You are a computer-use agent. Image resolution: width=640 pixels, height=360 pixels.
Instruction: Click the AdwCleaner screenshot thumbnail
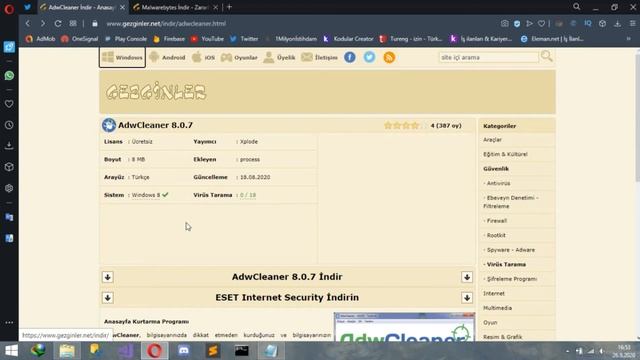[x=404, y=327]
